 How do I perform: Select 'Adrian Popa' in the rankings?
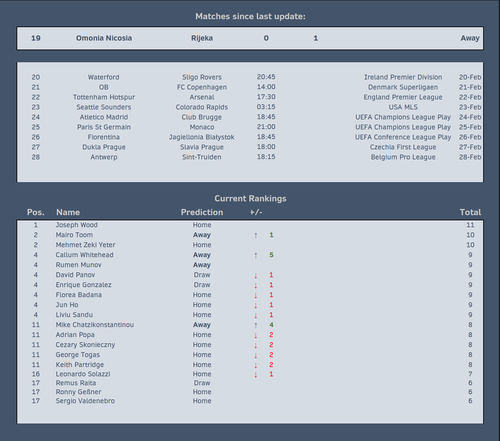click(x=75, y=335)
